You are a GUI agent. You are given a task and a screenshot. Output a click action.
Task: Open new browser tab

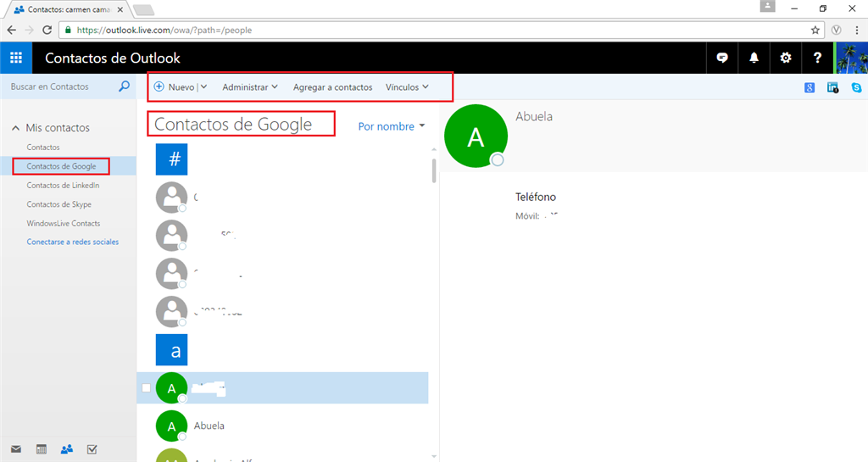tap(143, 9)
